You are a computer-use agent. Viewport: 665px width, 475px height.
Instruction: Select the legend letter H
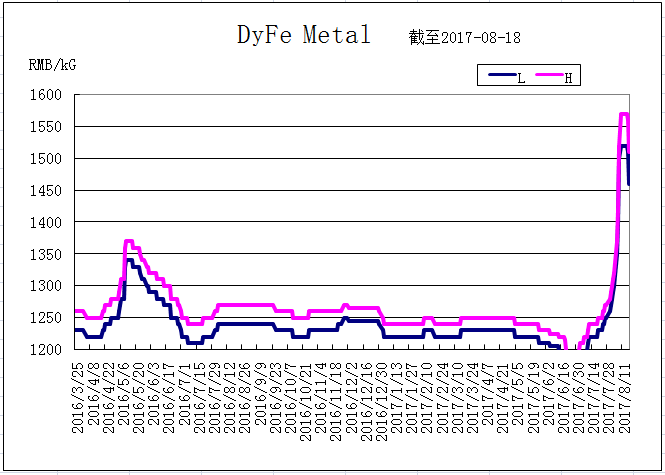(x=569, y=78)
